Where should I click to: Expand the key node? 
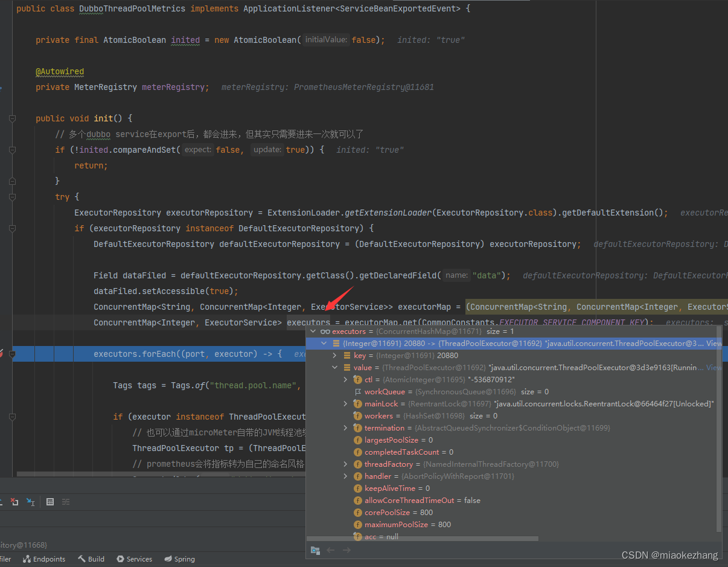click(x=335, y=356)
